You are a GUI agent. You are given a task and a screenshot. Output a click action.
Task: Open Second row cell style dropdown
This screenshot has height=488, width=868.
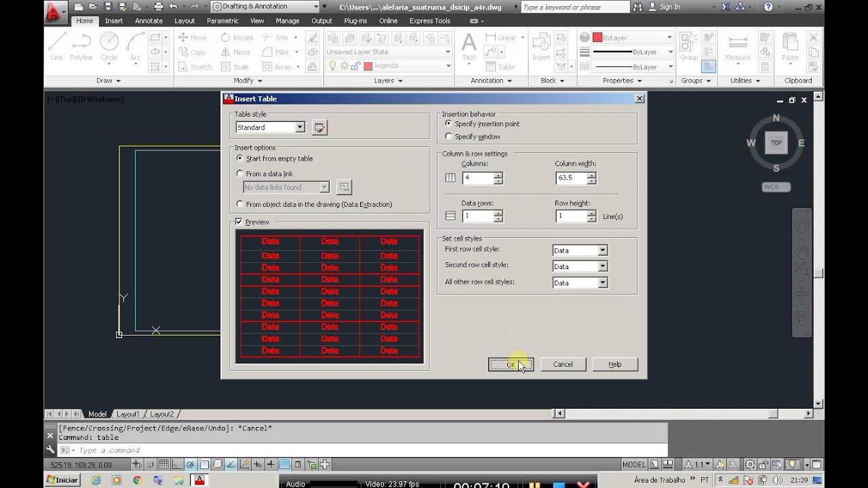coord(602,266)
